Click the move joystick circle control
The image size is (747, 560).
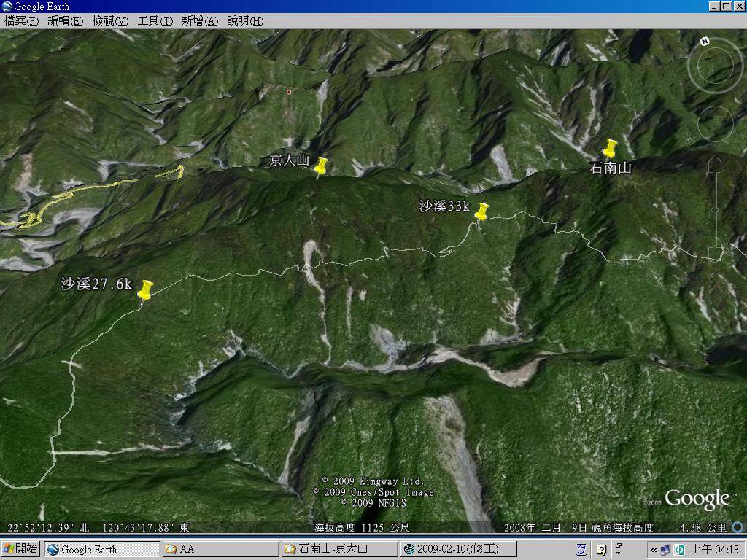pyautogui.click(x=715, y=122)
